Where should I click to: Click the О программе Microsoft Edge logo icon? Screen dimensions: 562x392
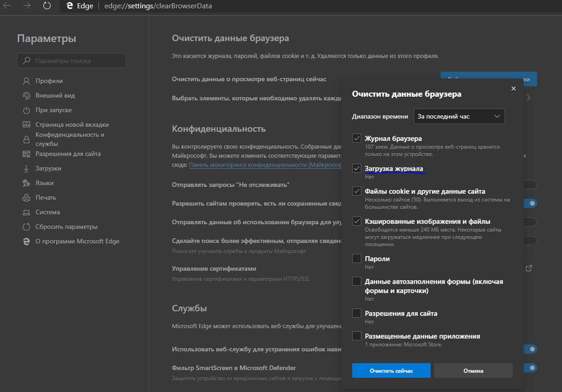pos(26,242)
